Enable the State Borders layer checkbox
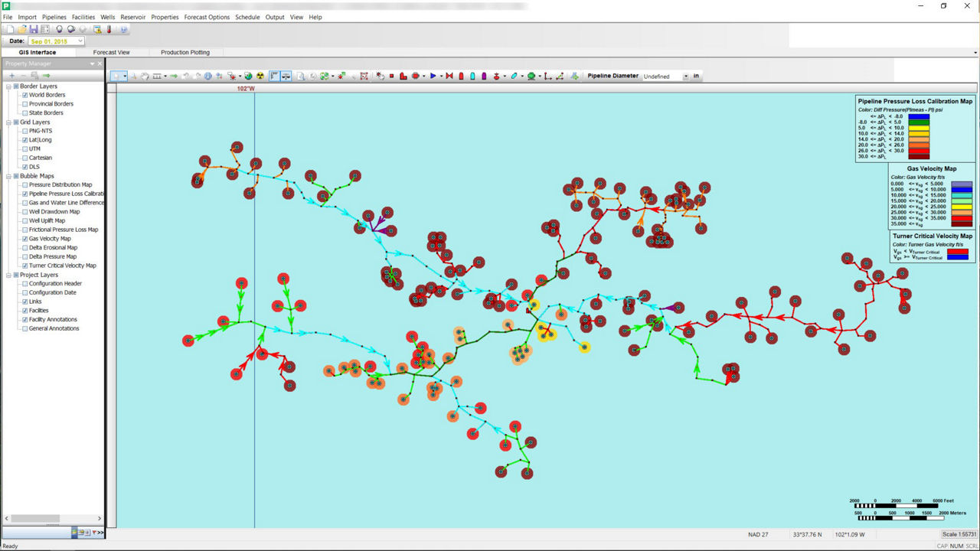 [x=25, y=112]
